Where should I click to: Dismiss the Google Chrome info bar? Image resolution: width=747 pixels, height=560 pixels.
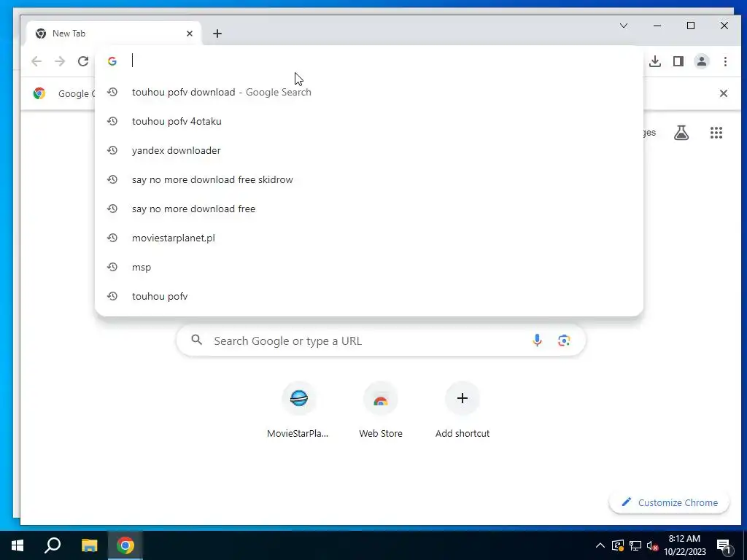(723, 93)
